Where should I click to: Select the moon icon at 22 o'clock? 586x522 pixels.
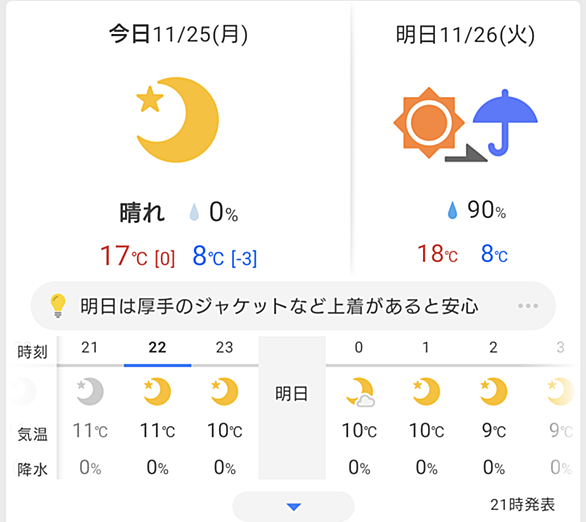tap(157, 391)
